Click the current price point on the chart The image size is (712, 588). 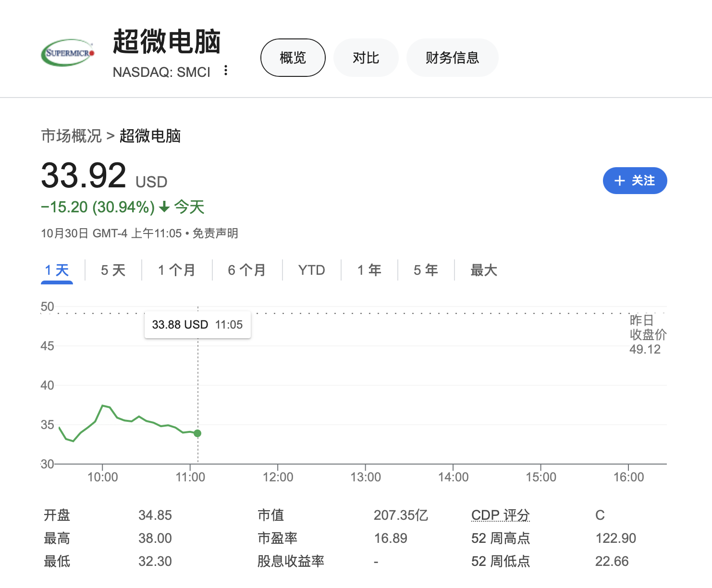[x=197, y=433]
